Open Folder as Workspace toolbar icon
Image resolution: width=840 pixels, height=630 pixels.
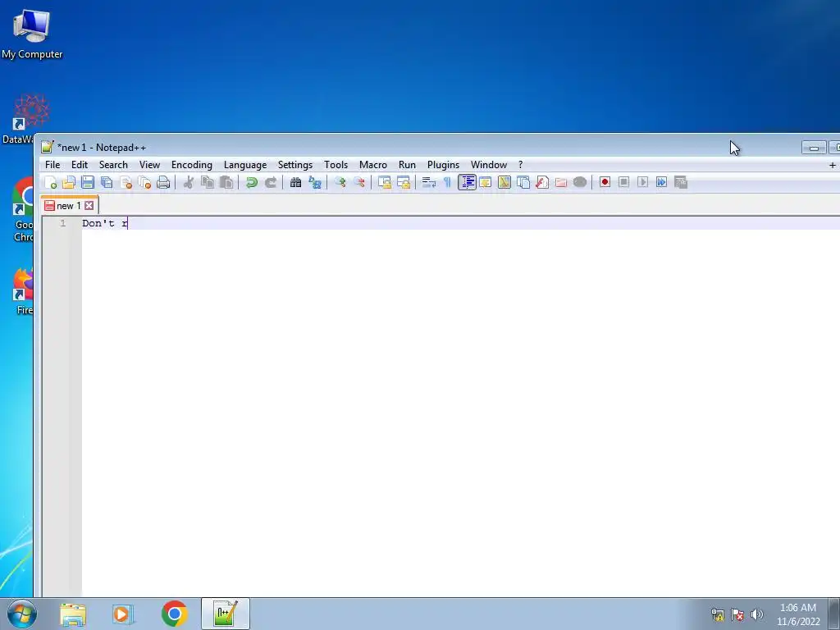[x=561, y=182]
